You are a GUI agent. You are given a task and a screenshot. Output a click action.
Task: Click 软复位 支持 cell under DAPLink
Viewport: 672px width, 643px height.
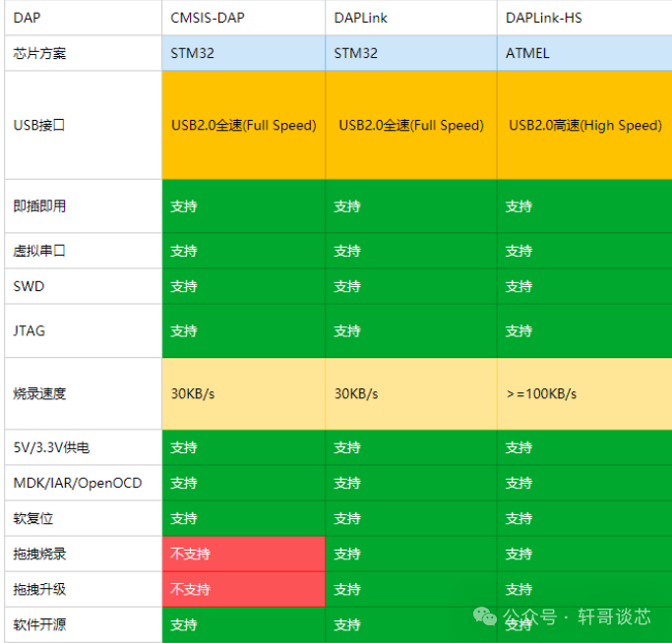tap(411, 518)
